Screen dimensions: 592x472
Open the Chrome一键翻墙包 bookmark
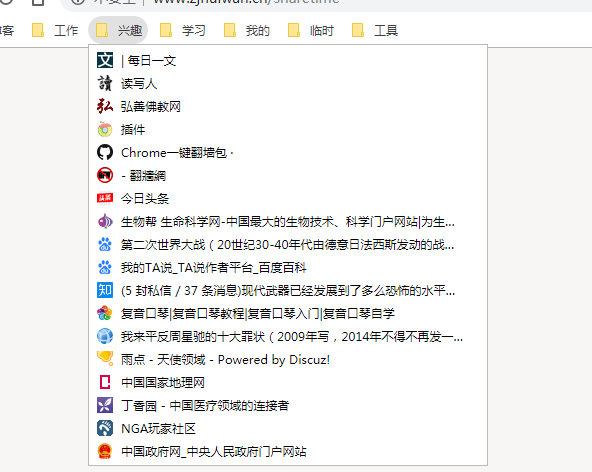[x=288, y=153]
